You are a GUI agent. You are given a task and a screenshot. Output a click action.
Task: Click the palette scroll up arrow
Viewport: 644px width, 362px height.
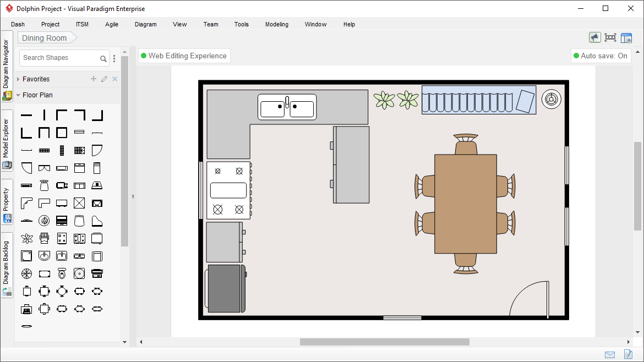click(x=124, y=52)
